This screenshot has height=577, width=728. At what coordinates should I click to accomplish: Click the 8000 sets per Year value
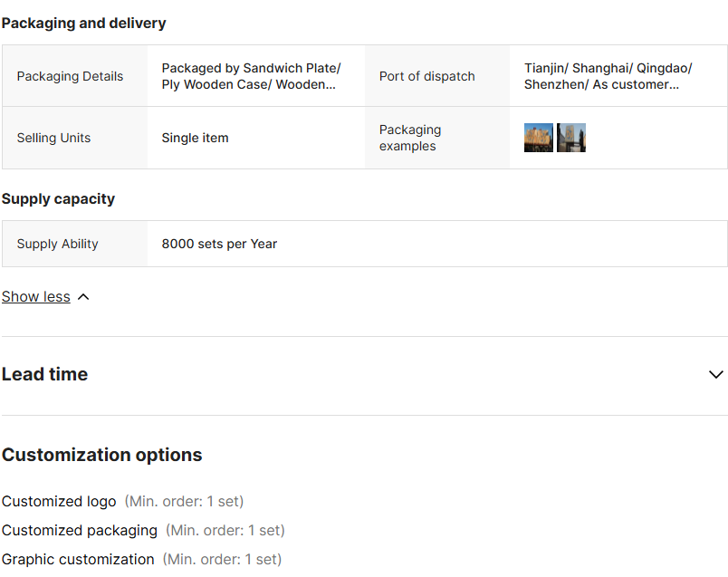[x=219, y=244]
